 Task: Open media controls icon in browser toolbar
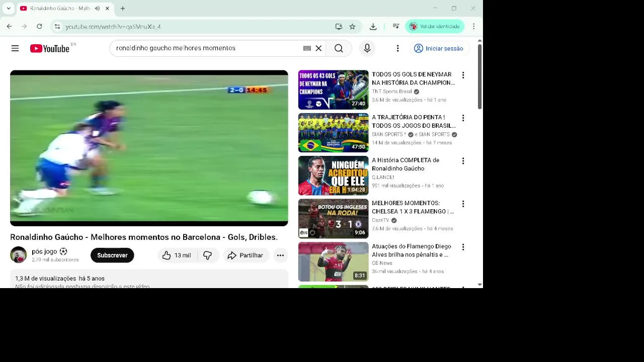[396, 27]
